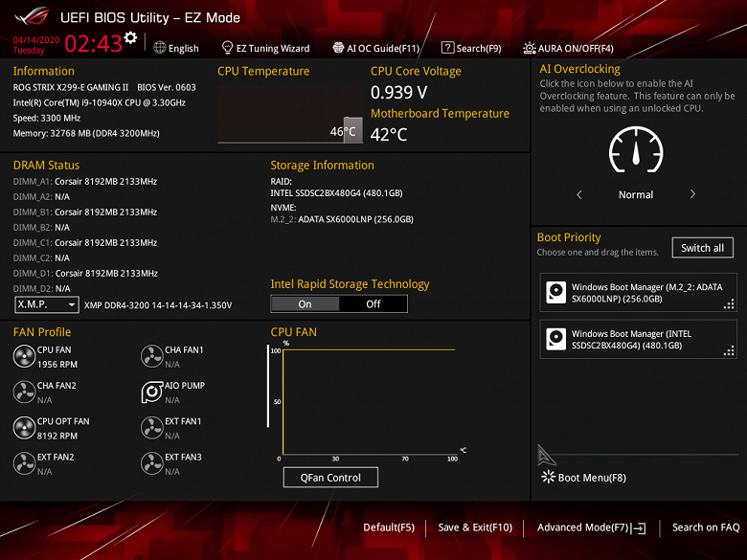747x560 pixels.
Task: Open the English language selector
Action: tap(176, 48)
